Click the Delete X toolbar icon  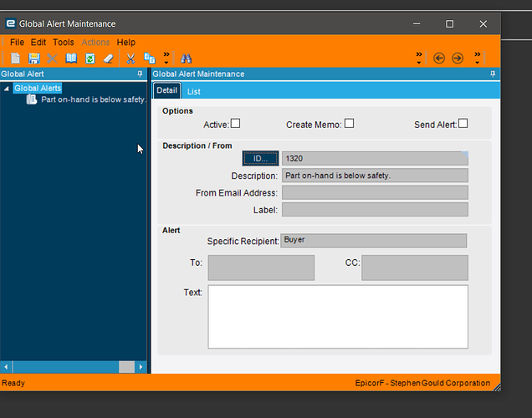[x=52, y=59]
